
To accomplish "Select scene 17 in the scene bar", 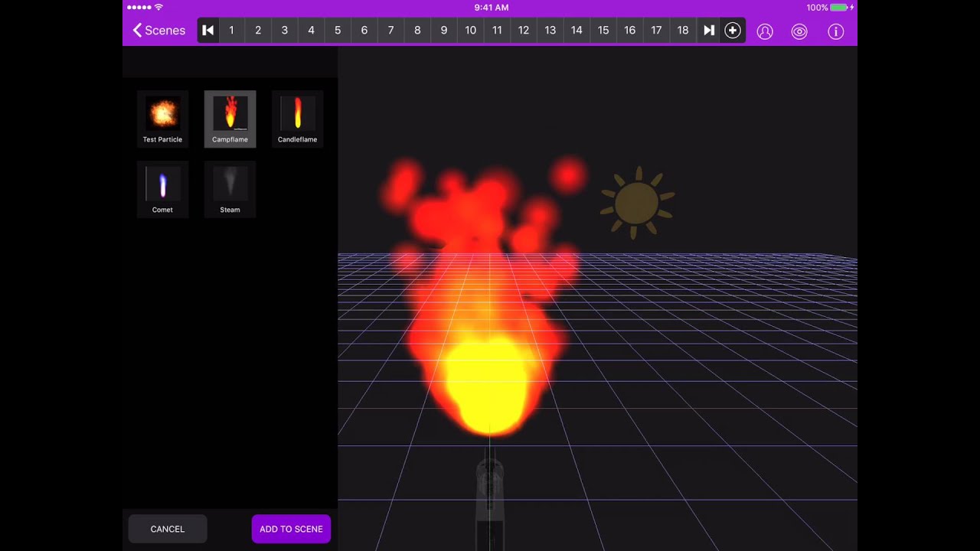I will [x=656, y=31].
